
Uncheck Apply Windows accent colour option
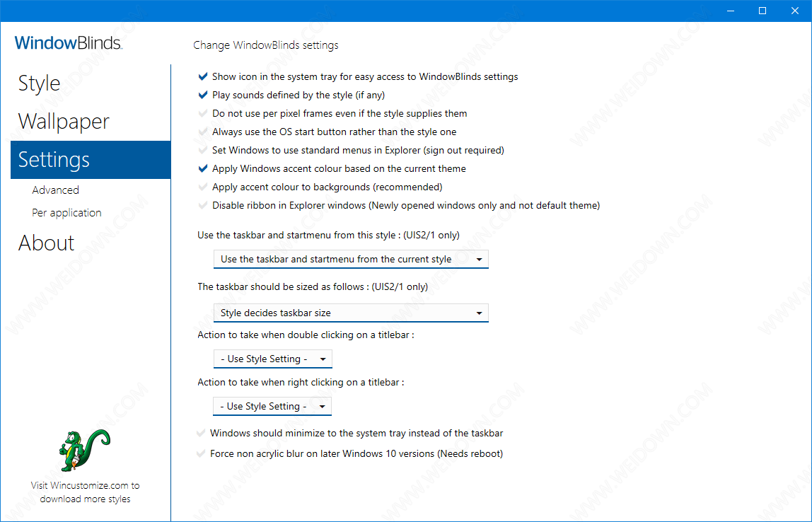pyautogui.click(x=204, y=168)
